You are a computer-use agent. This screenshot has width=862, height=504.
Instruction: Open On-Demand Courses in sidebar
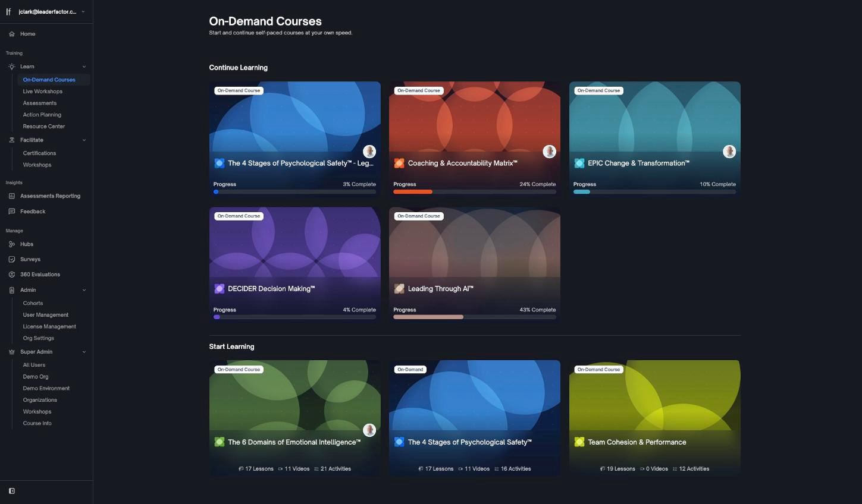click(54, 80)
